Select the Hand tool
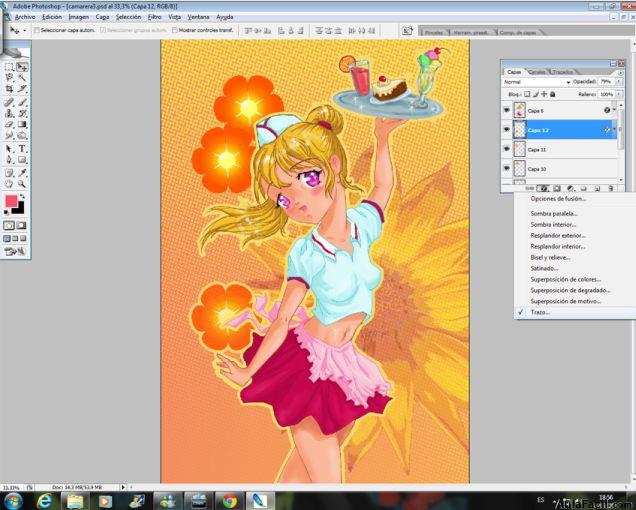Screen dimensions: 636x510 9,184
